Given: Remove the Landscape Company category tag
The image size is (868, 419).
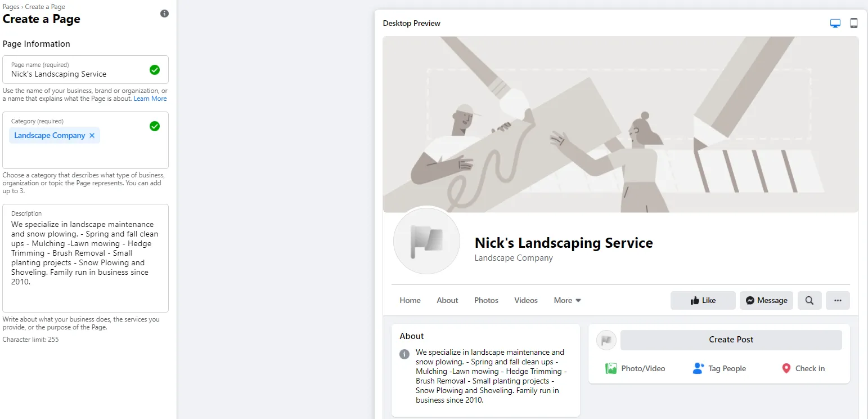Looking at the screenshot, I should [x=92, y=135].
